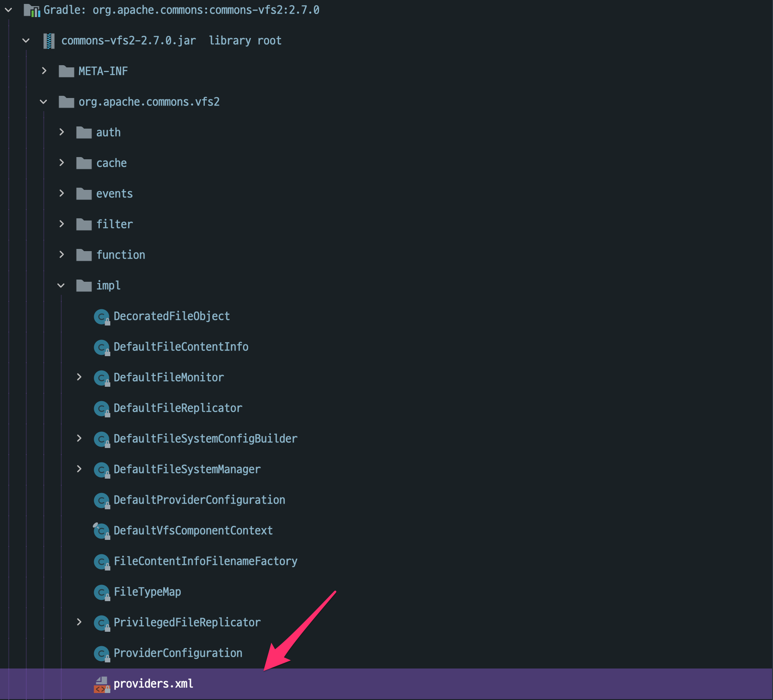Collapse the commons-vfs2-2.7.0.jar node
This screenshot has width=773, height=700.
click(x=26, y=40)
